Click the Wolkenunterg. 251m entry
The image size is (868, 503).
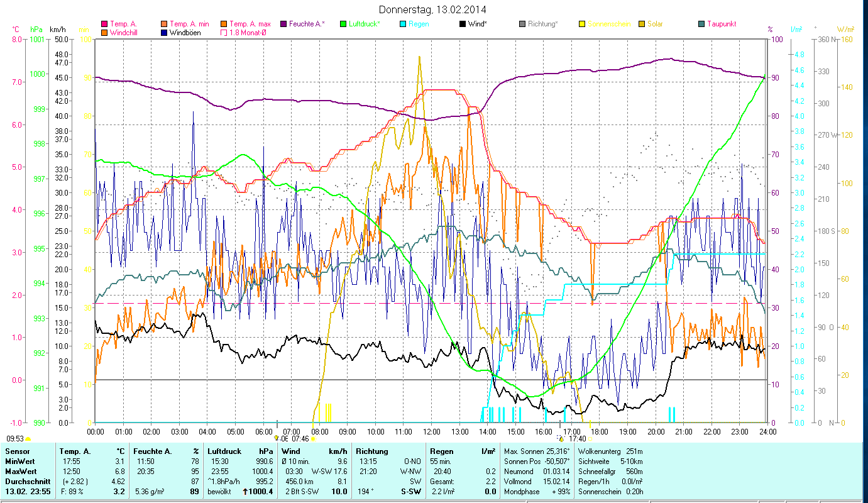pyautogui.click(x=610, y=451)
